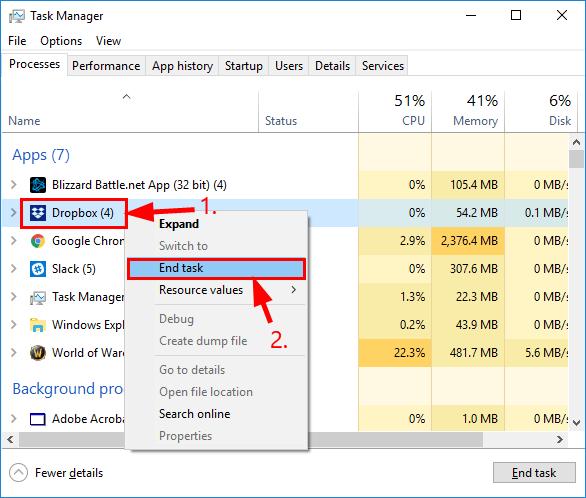Expand the Blizzard Battle.net process group
The width and height of the screenshot is (586, 498).
(14, 185)
